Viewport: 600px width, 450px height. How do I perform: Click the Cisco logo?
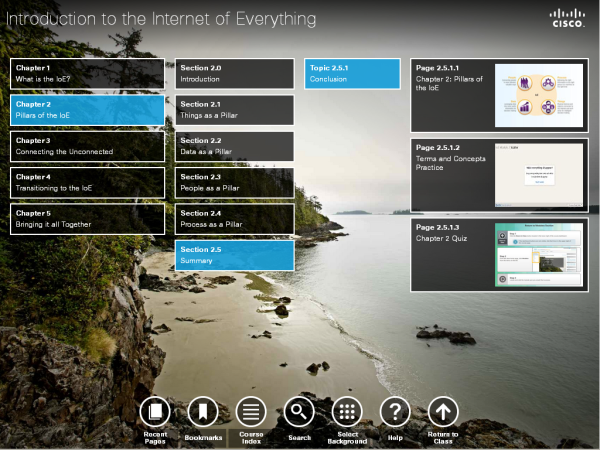[569, 19]
